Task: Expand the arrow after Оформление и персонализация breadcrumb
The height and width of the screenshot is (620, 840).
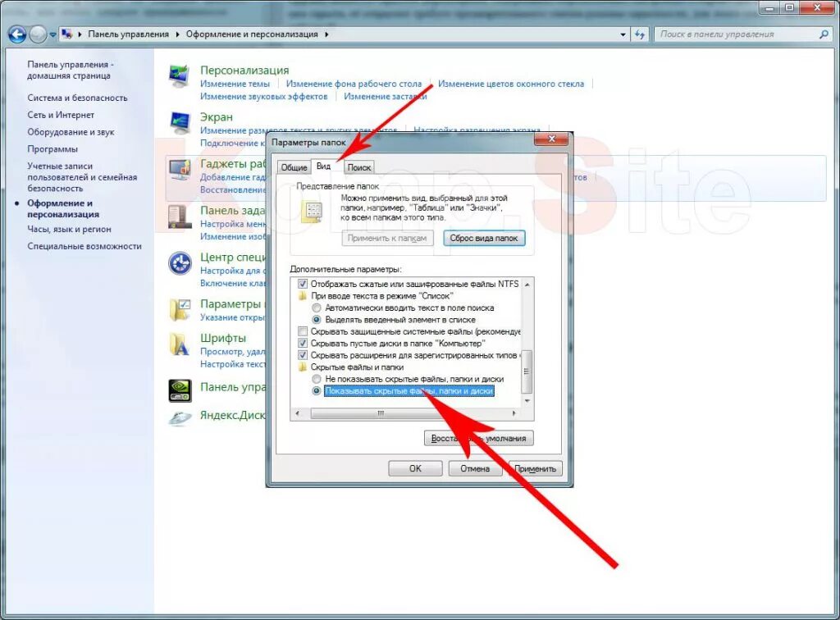Action: pos(326,34)
